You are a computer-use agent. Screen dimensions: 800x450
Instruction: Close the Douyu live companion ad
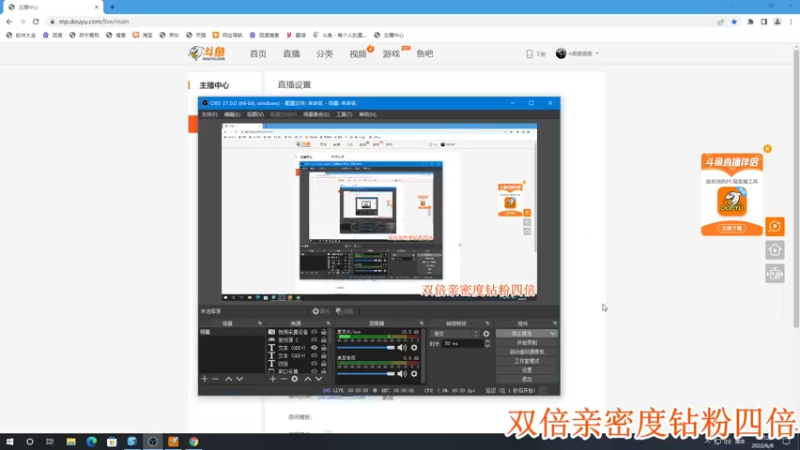(x=767, y=148)
